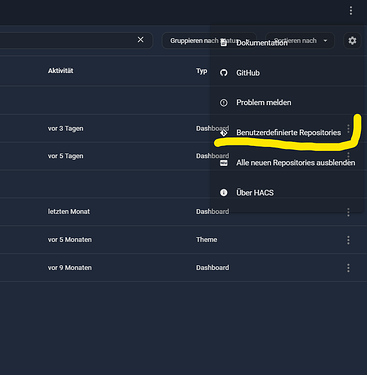Sort by the Aktivität column header
This screenshot has height=375, width=367.
coord(60,71)
